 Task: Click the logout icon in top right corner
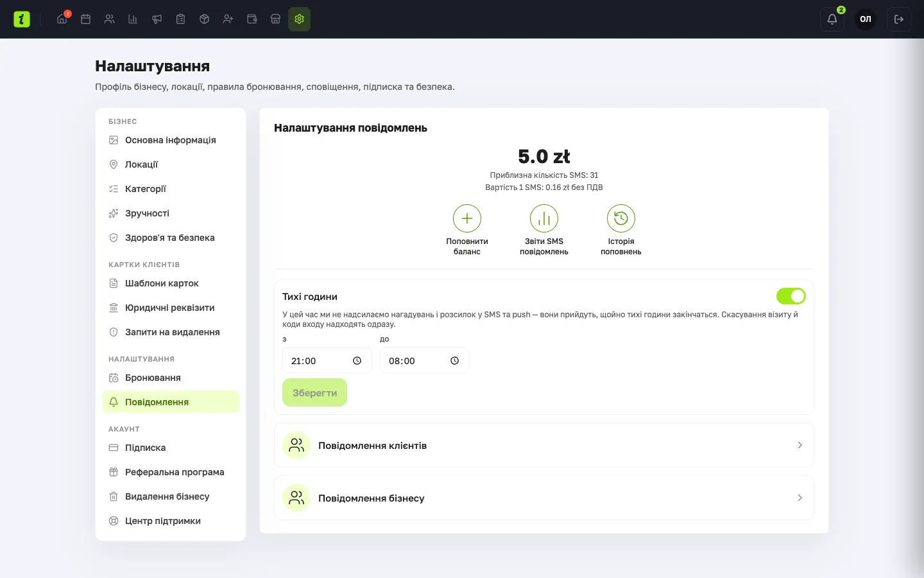pyautogui.click(x=898, y=19)
